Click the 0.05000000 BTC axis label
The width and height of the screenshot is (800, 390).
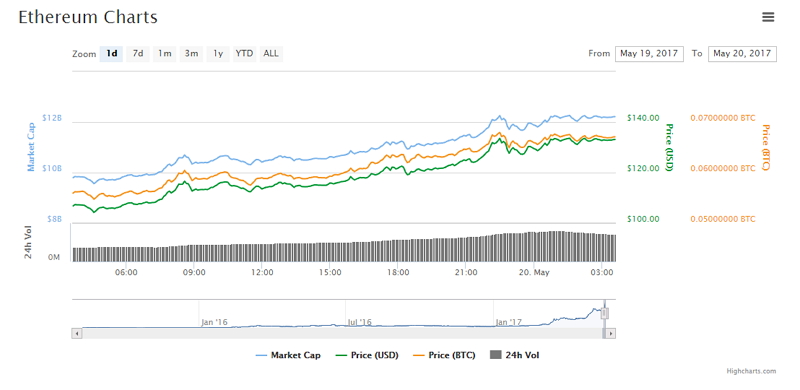click(722, 219)
